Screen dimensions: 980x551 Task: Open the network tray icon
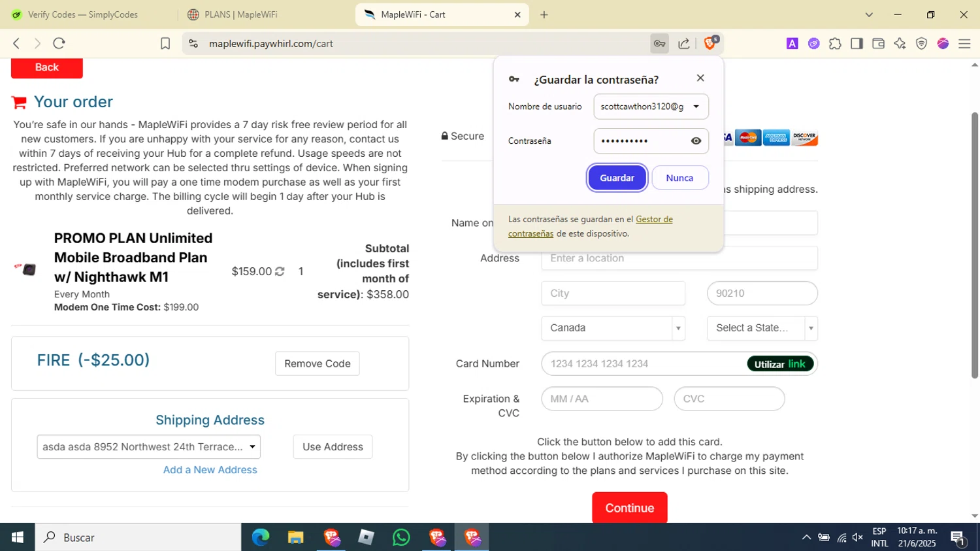click(x=841, y=537)
